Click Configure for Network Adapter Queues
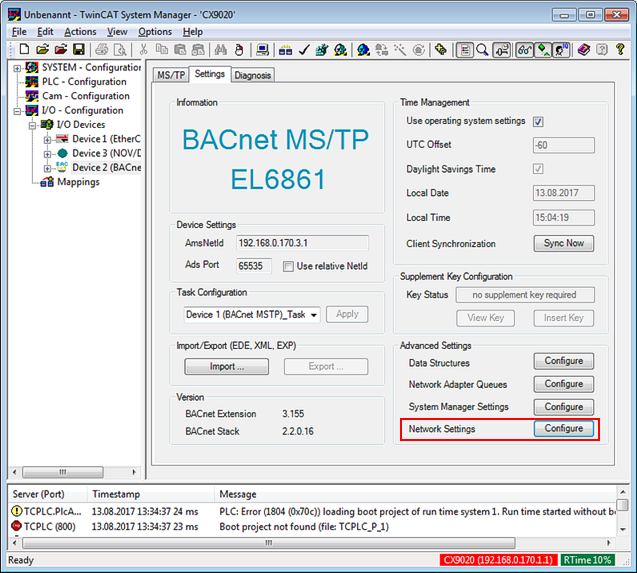 (563, 384)
